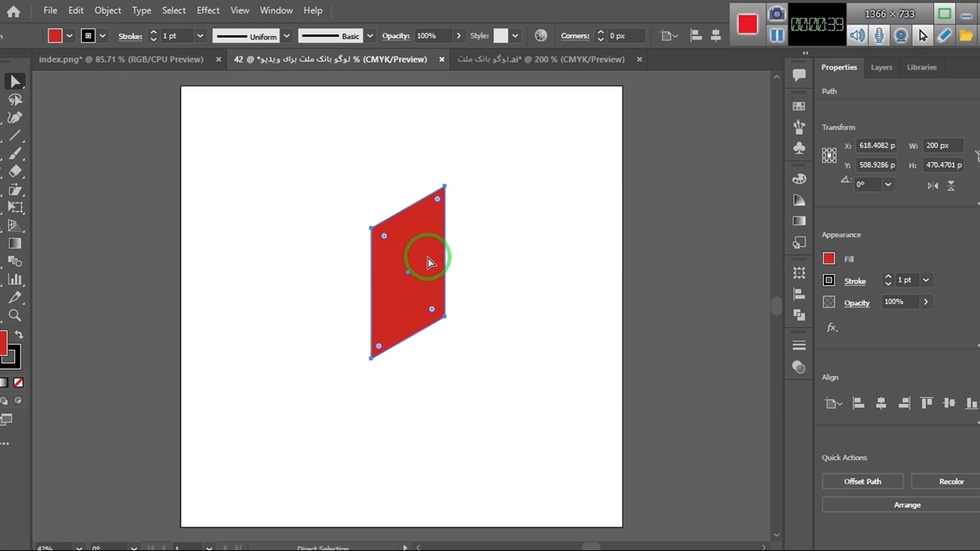Select the Pen tool in the toolbar
This screenshot has width=980, height=551.
pyautogui.click(x=15, y=118)
